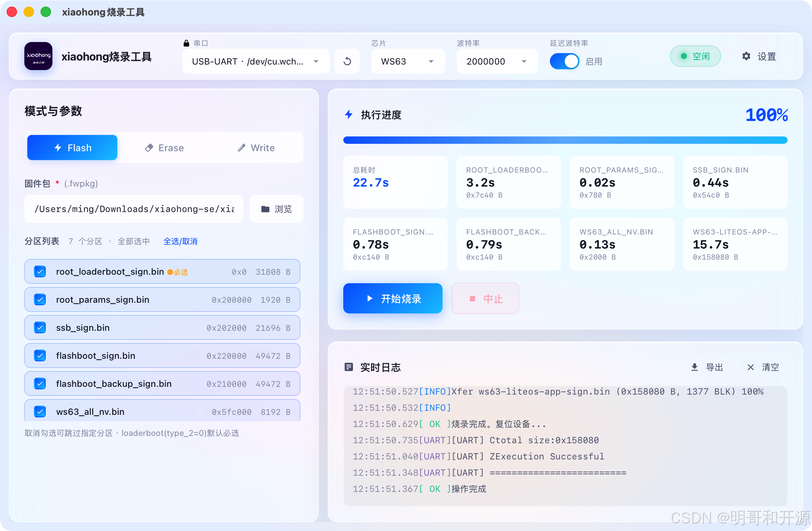
Task: Click the macOS yellow minimize window button
Action: 29,12
